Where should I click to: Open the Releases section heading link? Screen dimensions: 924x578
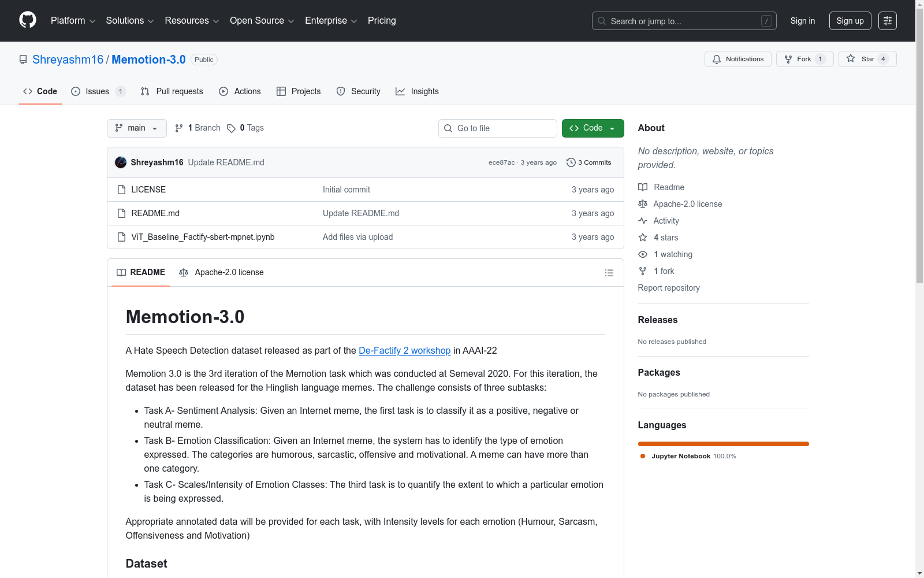point(658,320)
